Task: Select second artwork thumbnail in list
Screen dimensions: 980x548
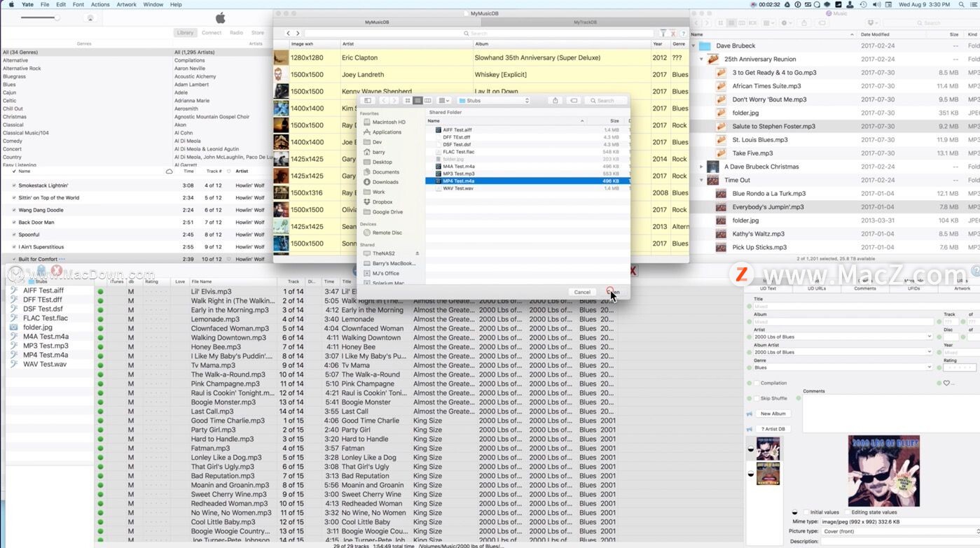Action: 768,474
